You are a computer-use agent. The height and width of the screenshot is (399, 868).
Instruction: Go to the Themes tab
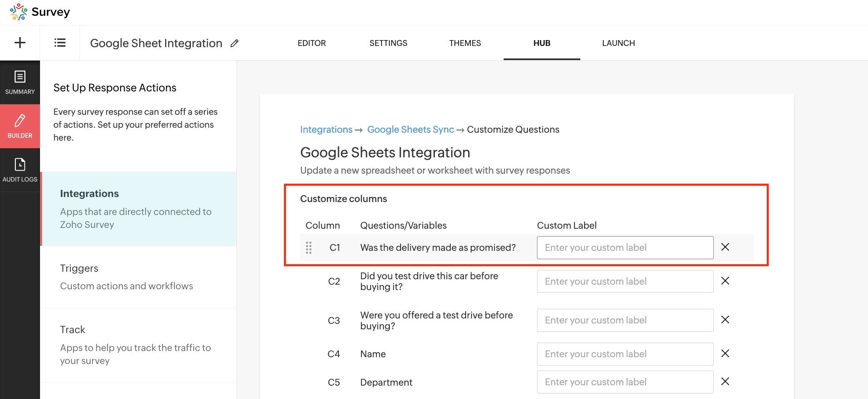pos(465,43)
